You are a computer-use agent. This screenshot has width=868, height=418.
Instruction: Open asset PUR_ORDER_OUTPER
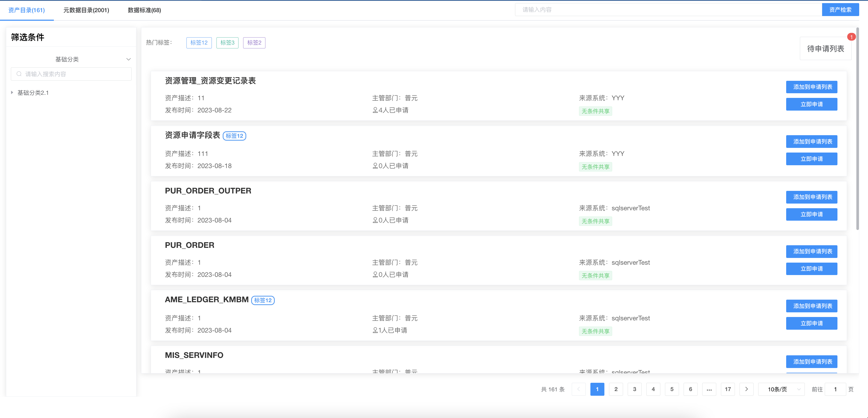coord(208,191)
